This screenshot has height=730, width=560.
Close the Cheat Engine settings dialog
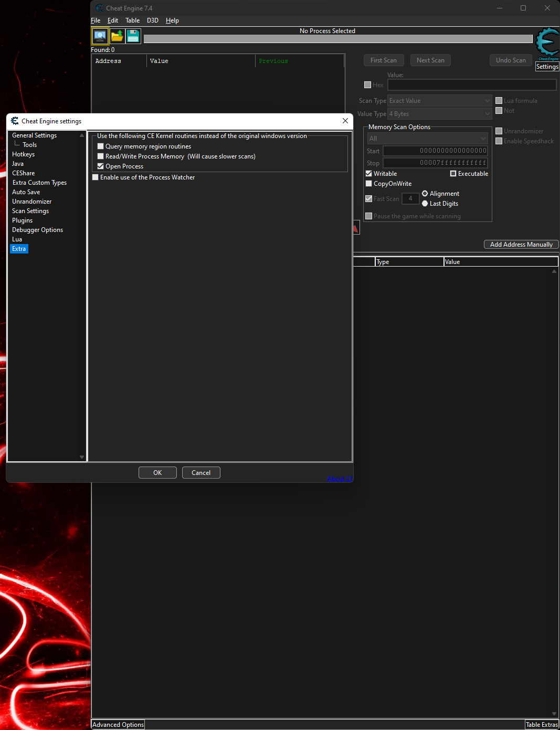[345, 121]
